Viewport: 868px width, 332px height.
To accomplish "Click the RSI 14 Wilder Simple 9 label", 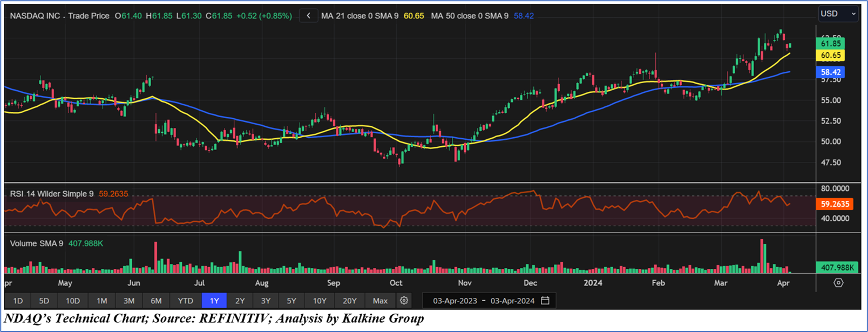I will pos(52,194).
